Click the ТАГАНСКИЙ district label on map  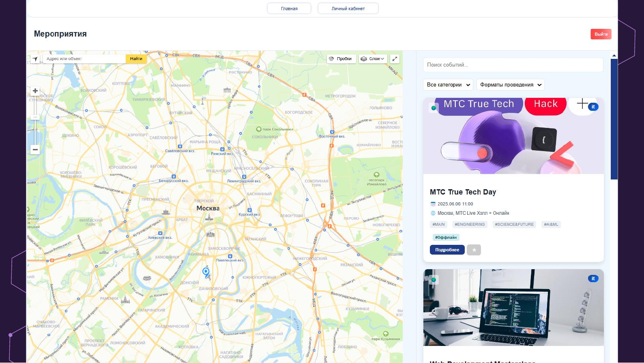(255, 239)
